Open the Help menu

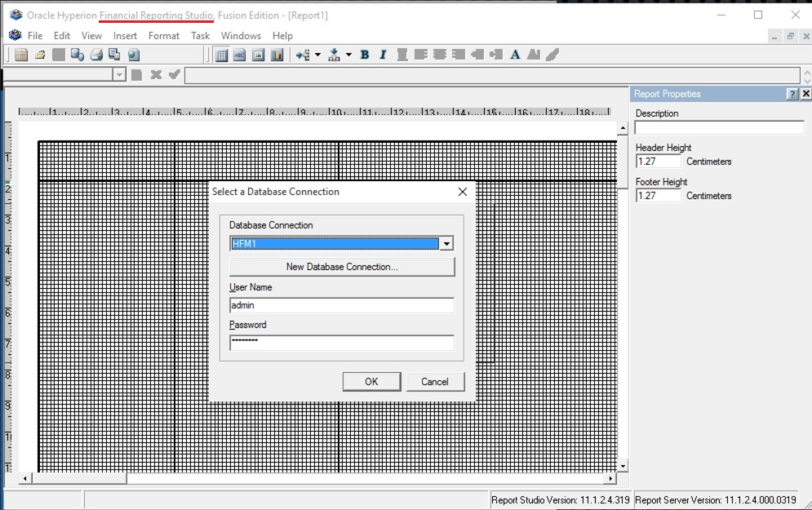point(282,36)
